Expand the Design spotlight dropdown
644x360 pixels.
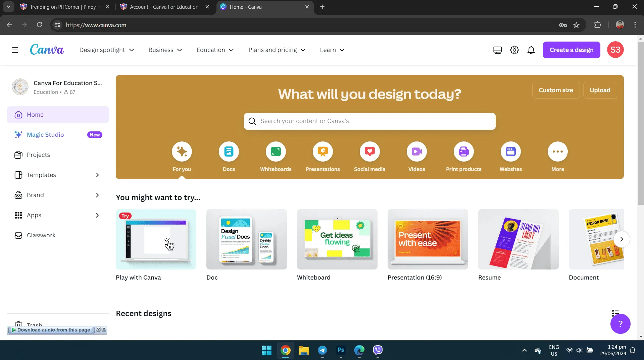(x=107, y=50)
